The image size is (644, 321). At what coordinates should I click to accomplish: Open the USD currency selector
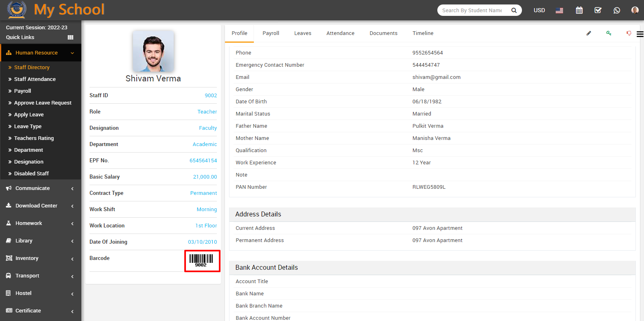click(539, 10)
